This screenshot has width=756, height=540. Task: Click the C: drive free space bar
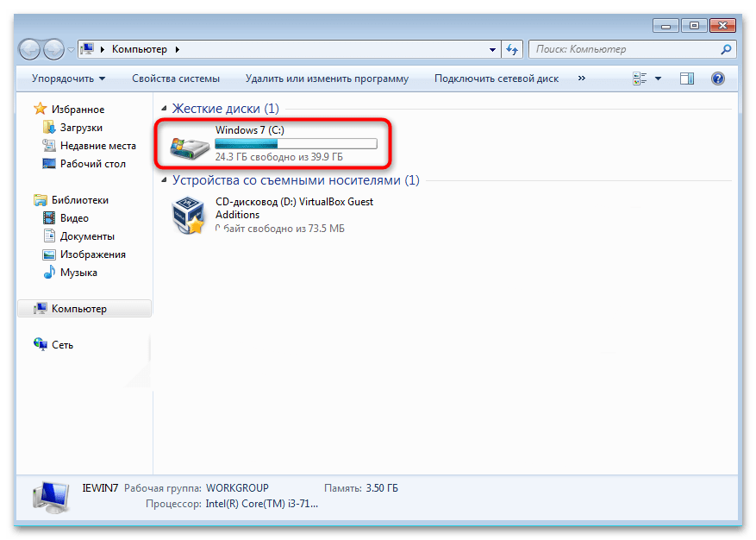coord(296,144)
